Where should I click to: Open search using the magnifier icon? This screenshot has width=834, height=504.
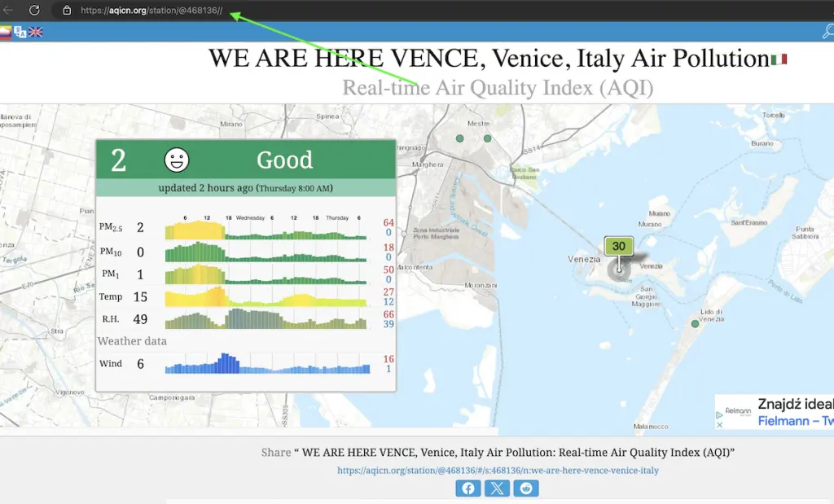[827, 32]
